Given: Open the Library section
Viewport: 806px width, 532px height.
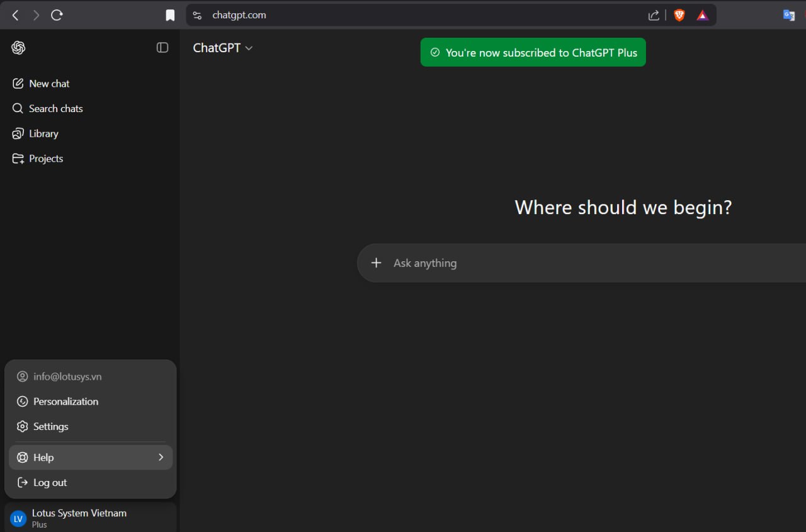Looking at the screenshot, I should coord(43,133).
